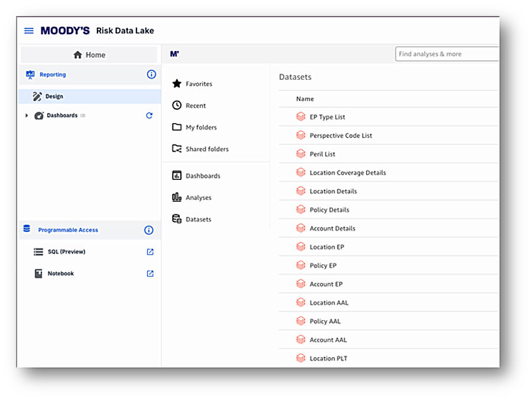
Task: Open Dashboards in the left sidebar
Action: 62,115
